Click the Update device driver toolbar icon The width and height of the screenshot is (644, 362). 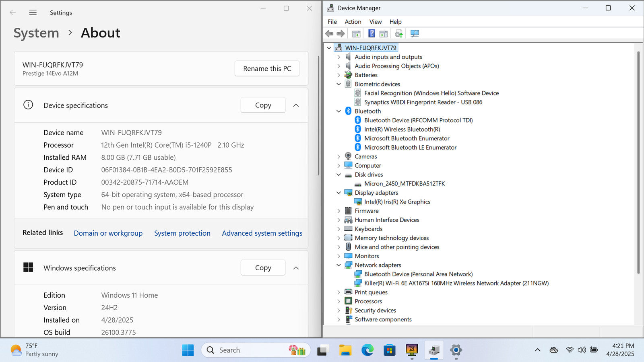click(398, 33)
